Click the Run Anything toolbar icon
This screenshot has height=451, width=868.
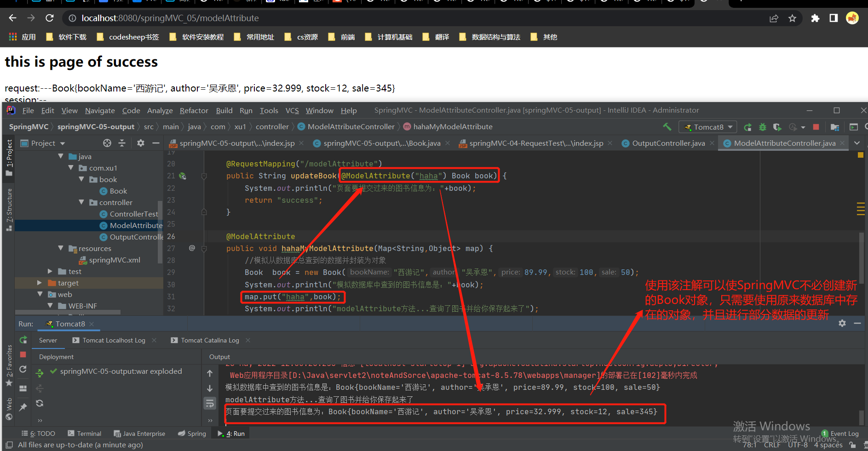(x=854, y=127)
